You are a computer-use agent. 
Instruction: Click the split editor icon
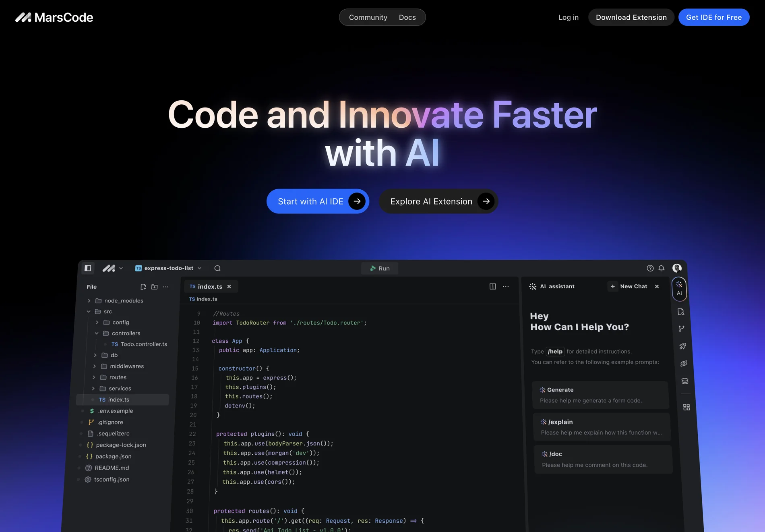pyautogui.click(x=492, y=286)
